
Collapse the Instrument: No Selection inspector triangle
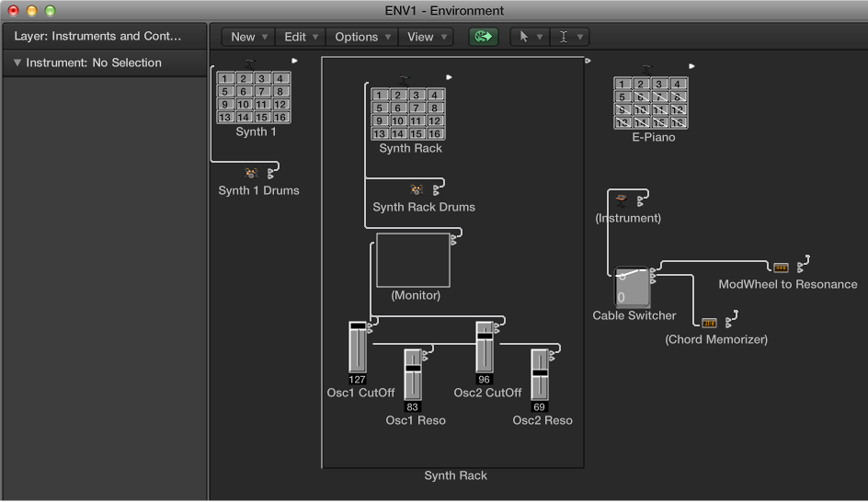(17, 63)
